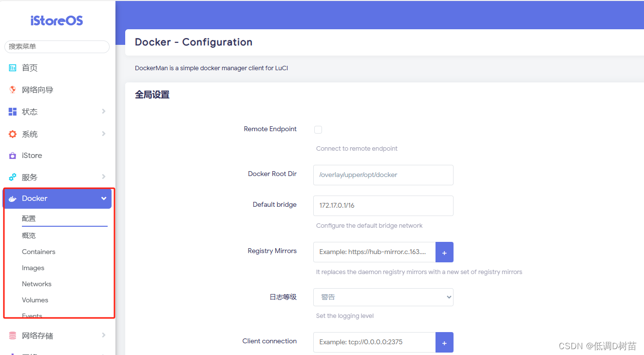
Task: Enable the Remote Endpoint checkbox
Action: [318, 130]
